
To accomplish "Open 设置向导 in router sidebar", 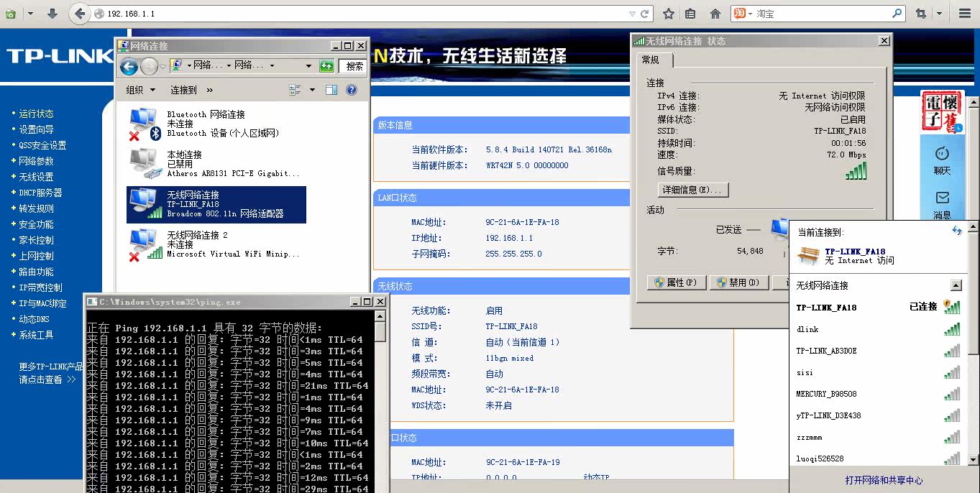I will point(36,129).
